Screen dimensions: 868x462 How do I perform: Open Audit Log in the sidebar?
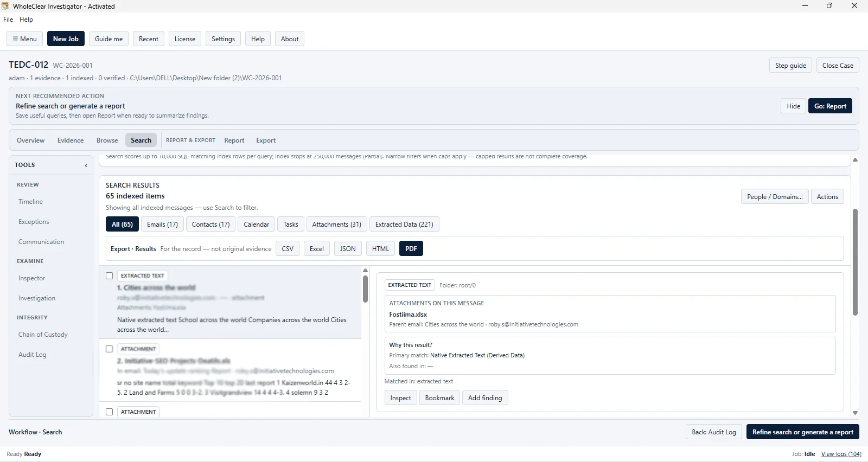click(x=33, y=355)
